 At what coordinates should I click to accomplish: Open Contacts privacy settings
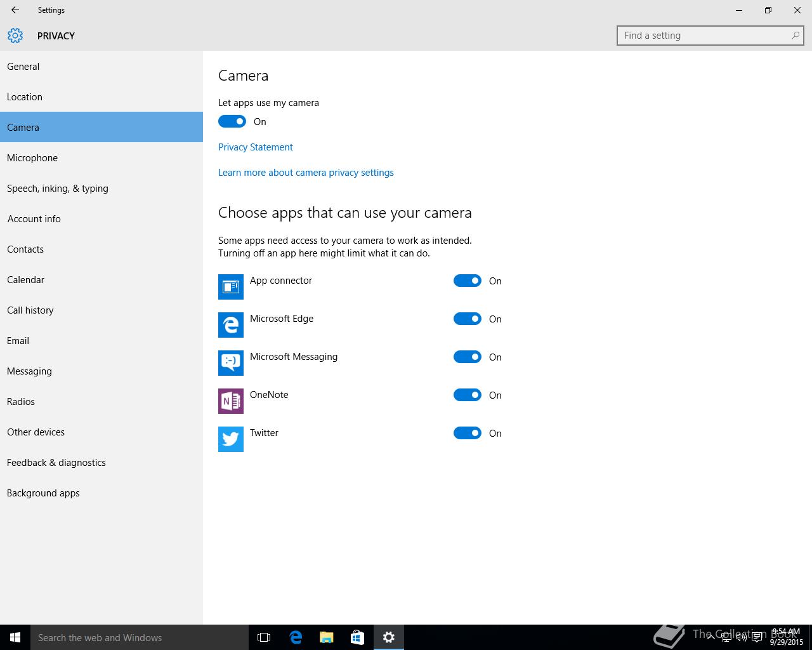tap(101, 249)
